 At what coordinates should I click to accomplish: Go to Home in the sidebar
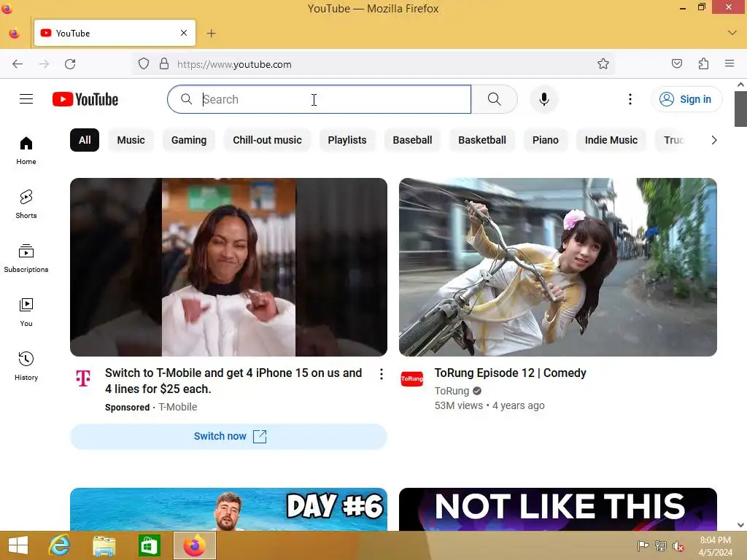click(x=26, y=150)
